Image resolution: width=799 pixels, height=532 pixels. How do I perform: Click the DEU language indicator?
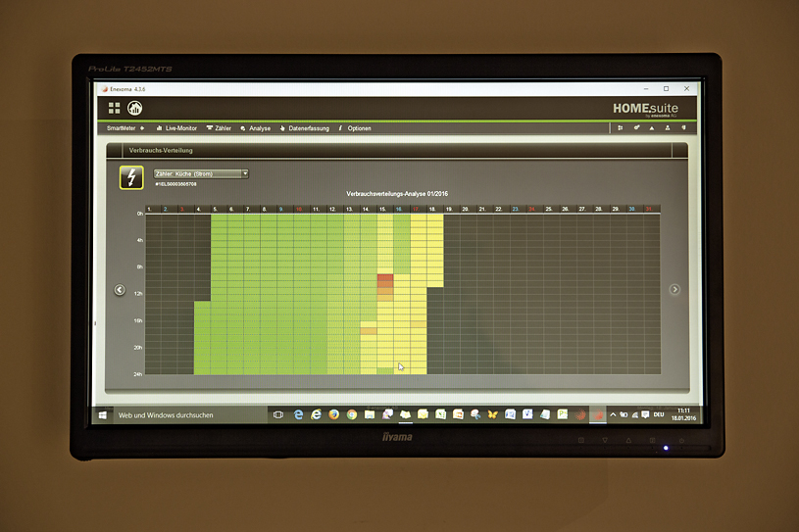tap(659, 414)
